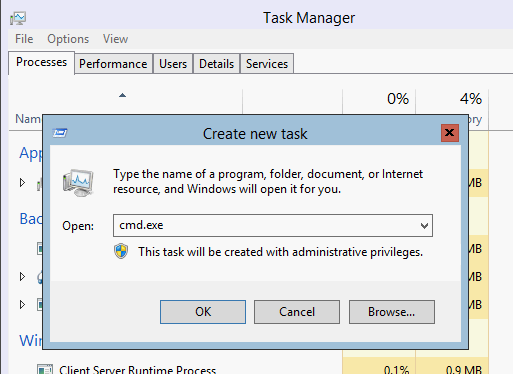Click the Task Manager title bar icon
Viewport: 513px width, 374px height.
tap(18, 18)
